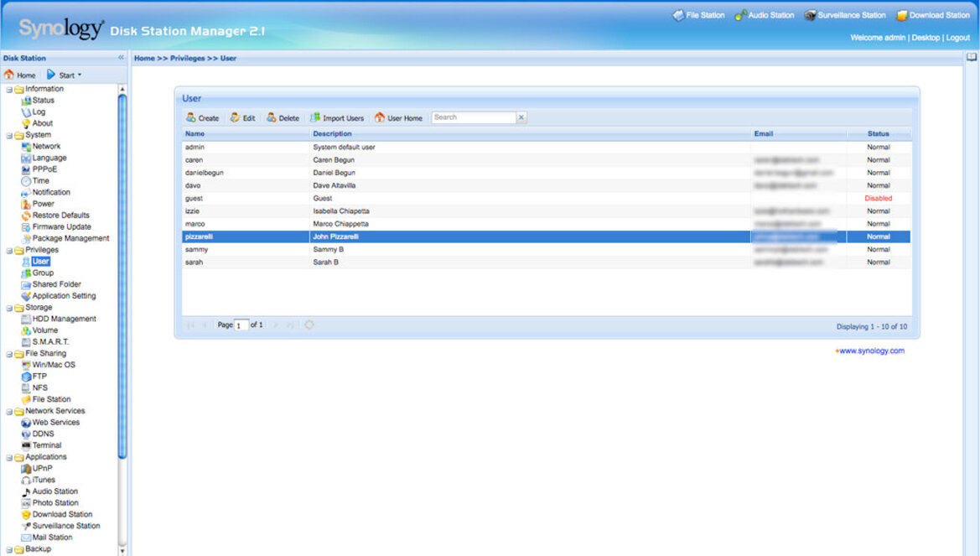The image size is (980, 556).
Task: Collapse the Backup folder
Action: coord(9,549)
